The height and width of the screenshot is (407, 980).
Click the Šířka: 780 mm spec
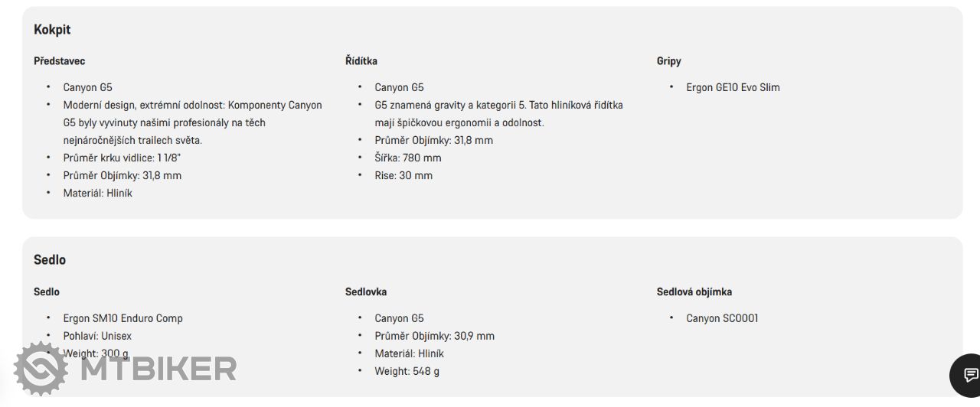tap(408, 158)
